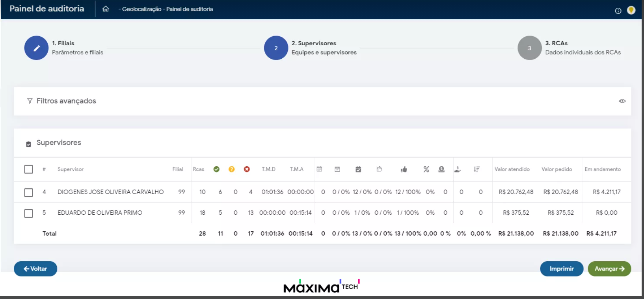This screenshot has width=644, height=299.
Task: Click the plain calendar column header icon
Action: (319, 169)
